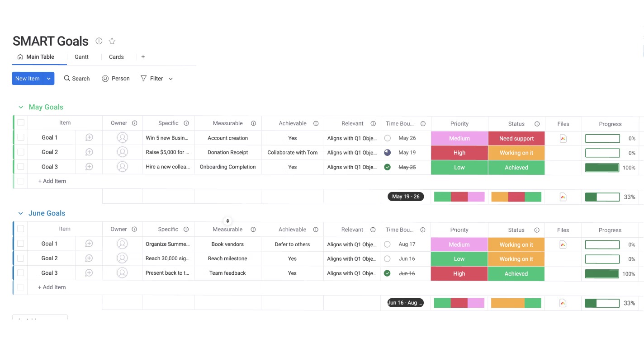Collapse the June Goals group
This screenshot has height=352, width=644.
(20, 213)
